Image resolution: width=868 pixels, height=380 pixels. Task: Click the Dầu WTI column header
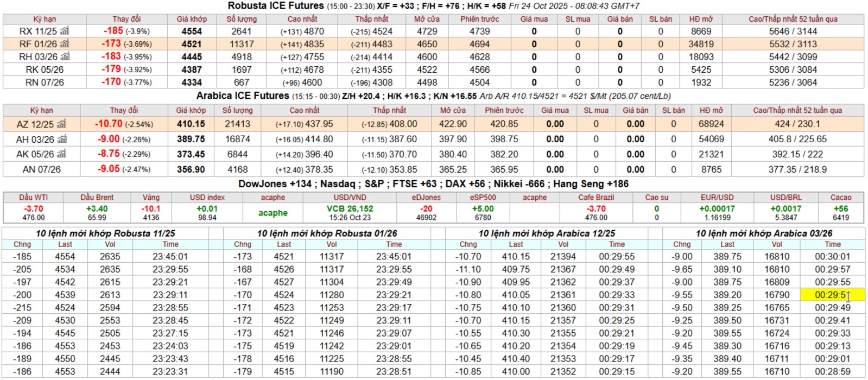pos(33,198)
